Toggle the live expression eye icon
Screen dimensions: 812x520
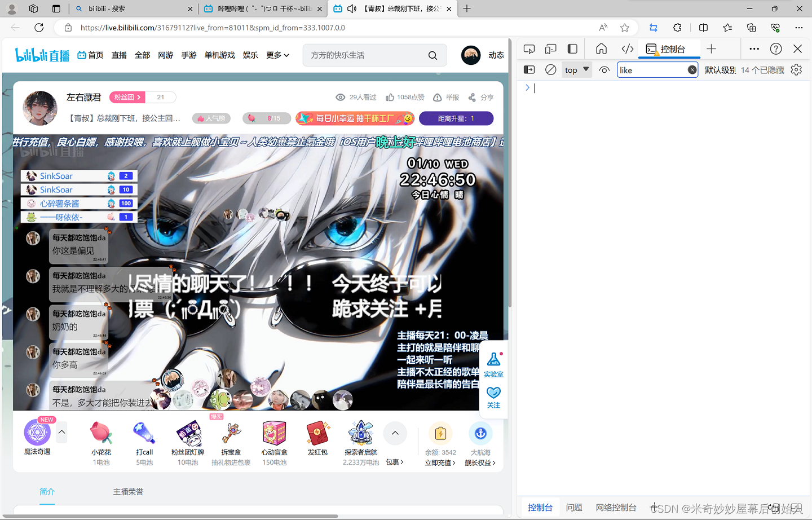(x=604, y=70)
